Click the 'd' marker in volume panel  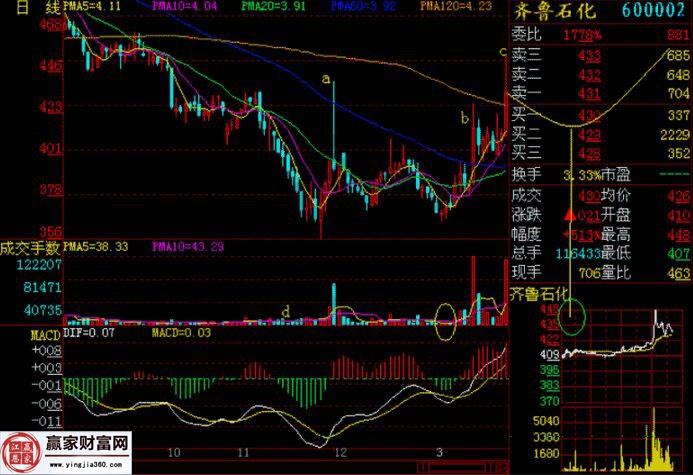pos(286,312)
